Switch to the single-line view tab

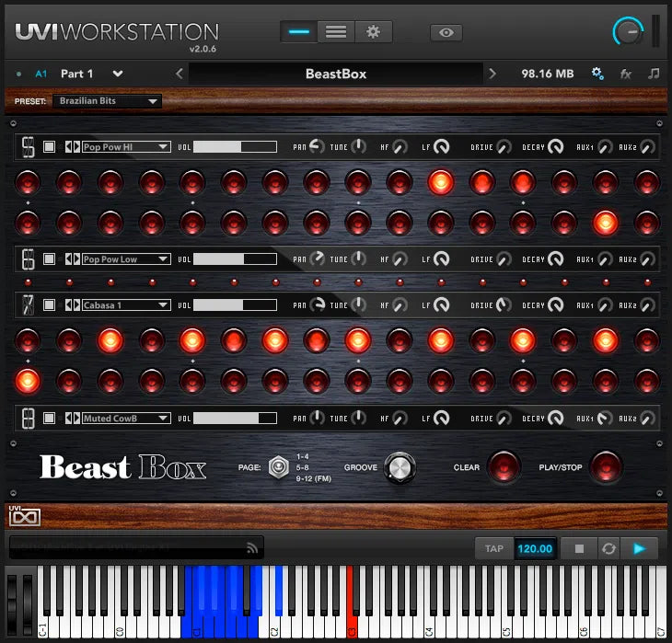click(x=299, y=32)
